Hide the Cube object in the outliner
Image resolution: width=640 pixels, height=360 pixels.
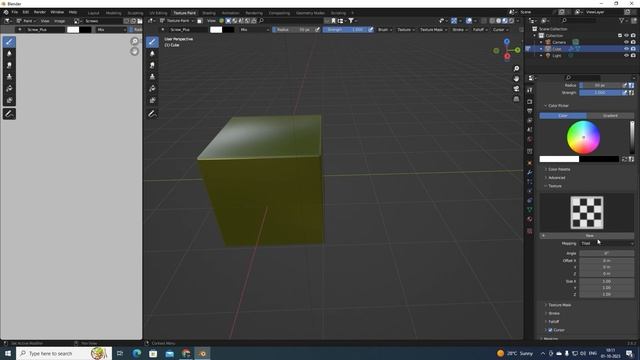tap(626, 49)
